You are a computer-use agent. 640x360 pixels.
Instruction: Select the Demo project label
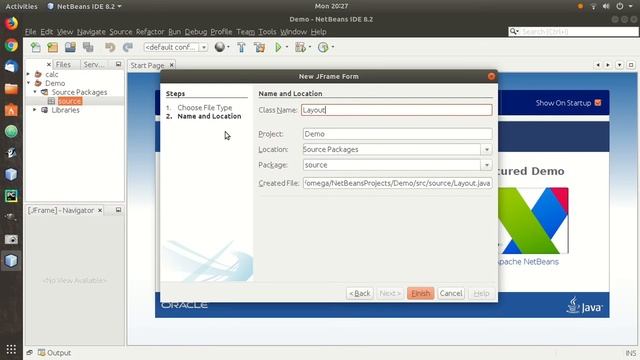pos(55,83)
